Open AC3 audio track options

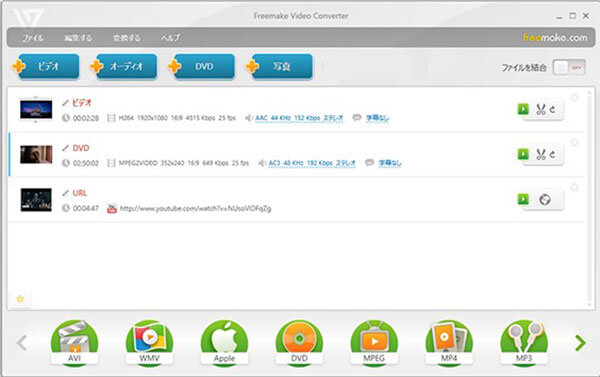click(x=312, y=163)
